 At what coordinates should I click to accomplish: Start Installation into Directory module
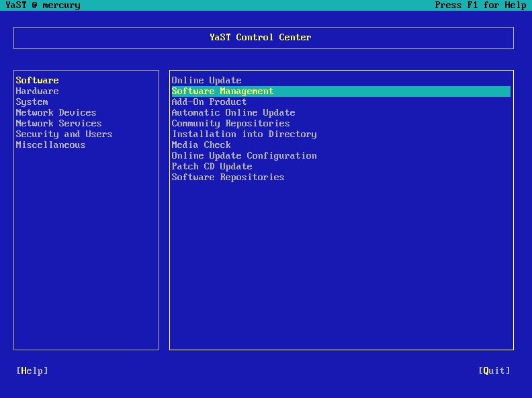[x=245, y=134]
